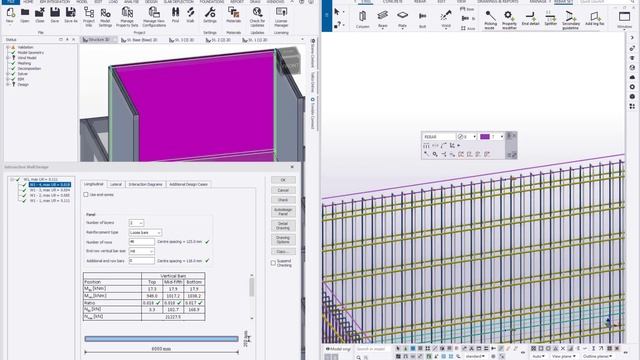Toggle the Suspend Checking checkbox

point(273,263)
